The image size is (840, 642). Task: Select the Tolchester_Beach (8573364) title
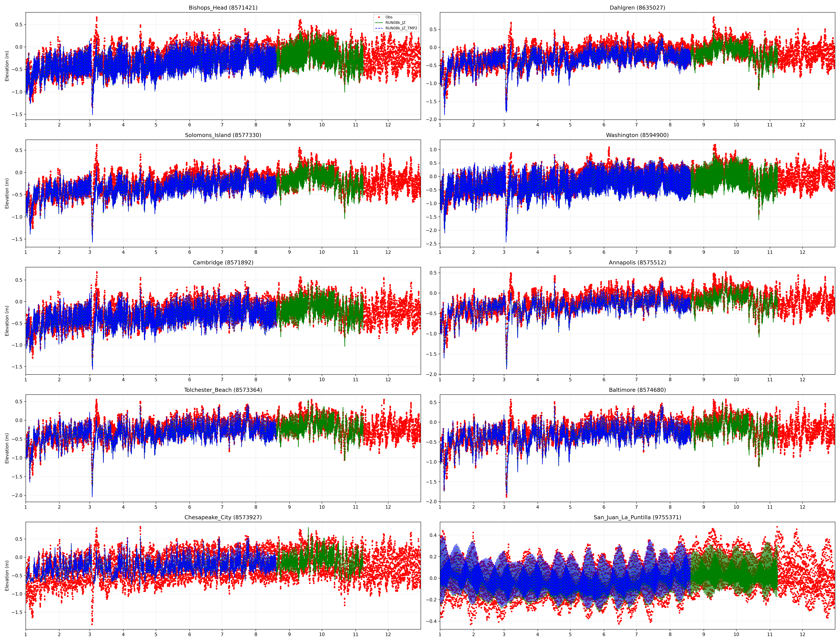point(223,390)
